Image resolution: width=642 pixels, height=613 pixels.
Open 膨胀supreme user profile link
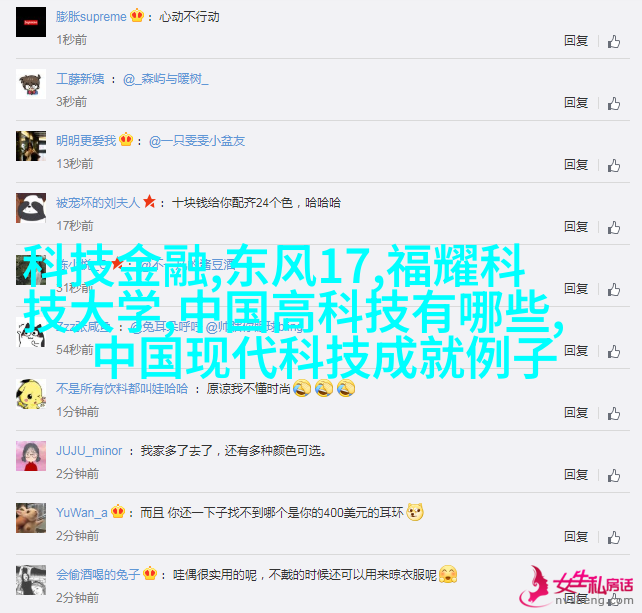pos(91,17)
